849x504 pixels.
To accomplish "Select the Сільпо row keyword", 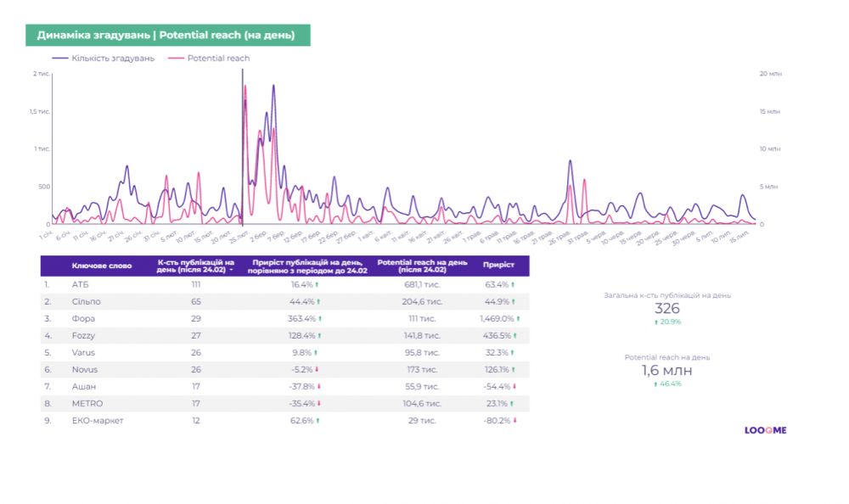I will coord(86,301).
